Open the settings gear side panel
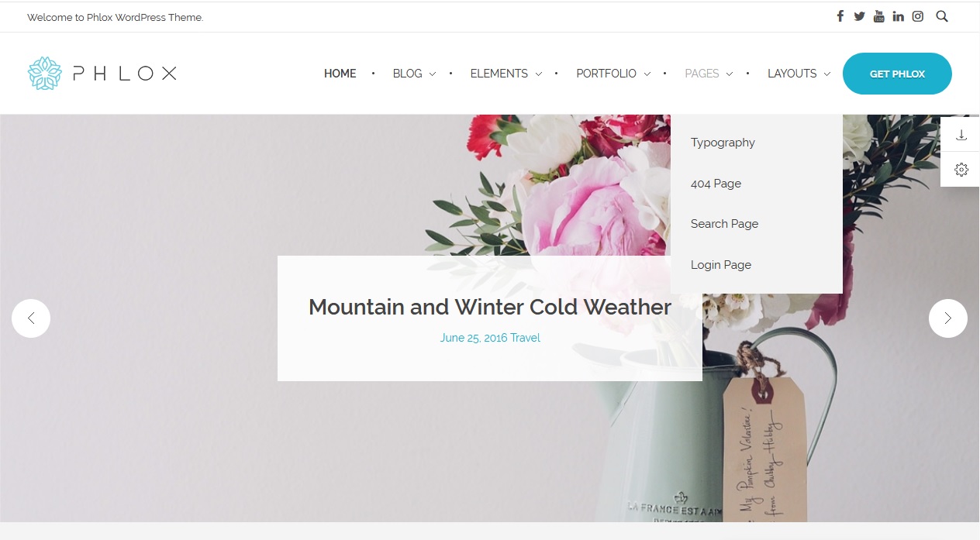980x540 pixels. (961, 170)
